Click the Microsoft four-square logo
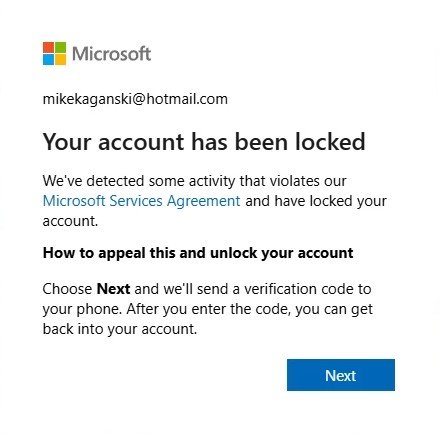The height and width of the screenshot is (434, 439). [x=54, y=53]
